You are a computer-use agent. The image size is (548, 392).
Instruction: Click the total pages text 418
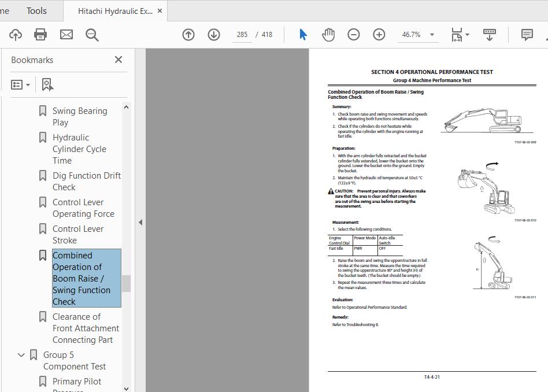(267, 35)
